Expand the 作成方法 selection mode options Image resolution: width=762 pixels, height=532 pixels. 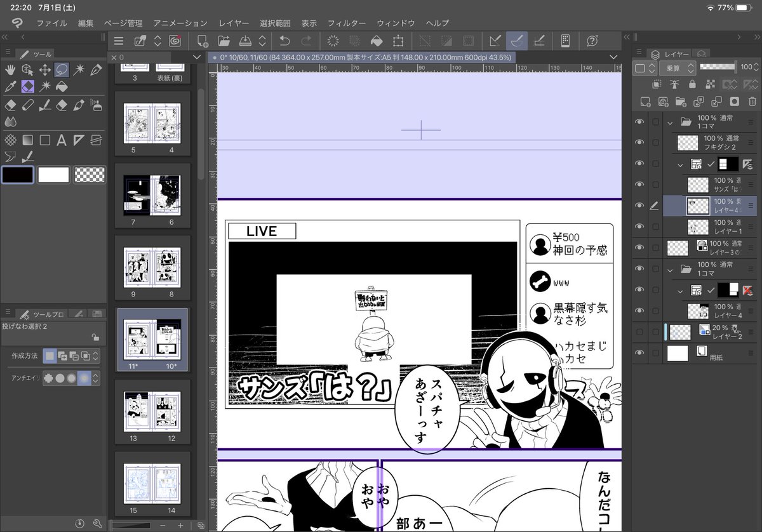95,356
